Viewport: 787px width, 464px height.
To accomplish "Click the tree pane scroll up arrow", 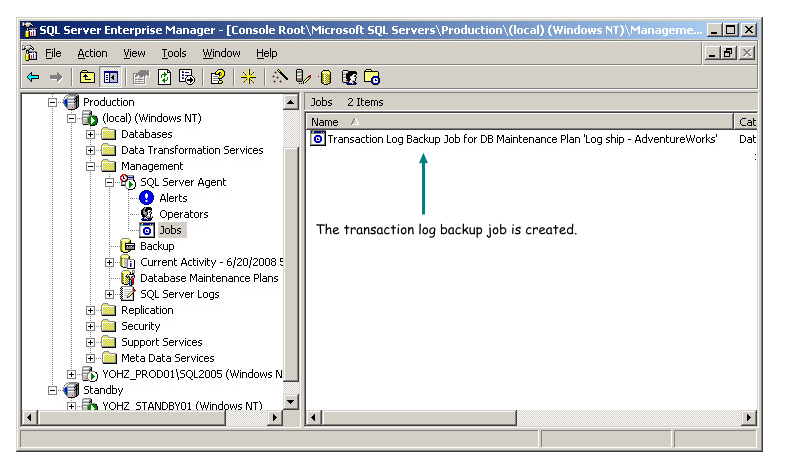I will pos(291,102).
